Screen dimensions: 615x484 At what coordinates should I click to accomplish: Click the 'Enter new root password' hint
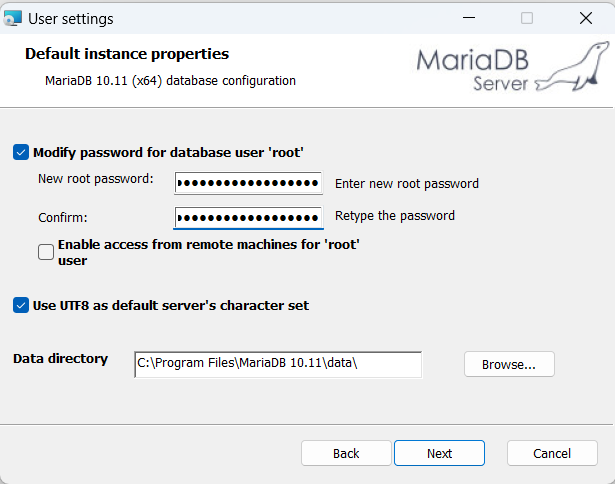coord(406,184)
